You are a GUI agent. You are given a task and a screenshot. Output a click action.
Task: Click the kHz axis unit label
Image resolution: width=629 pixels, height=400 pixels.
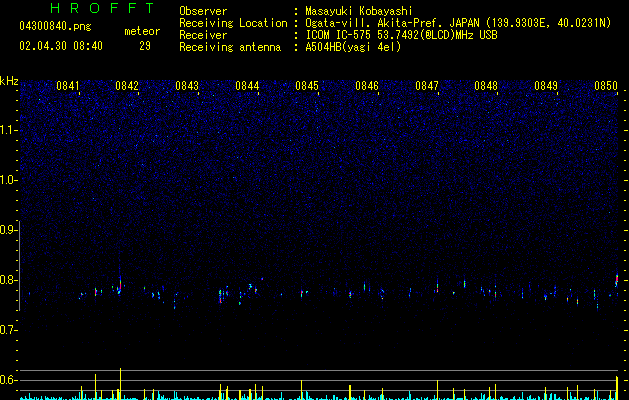pos(9,81)
